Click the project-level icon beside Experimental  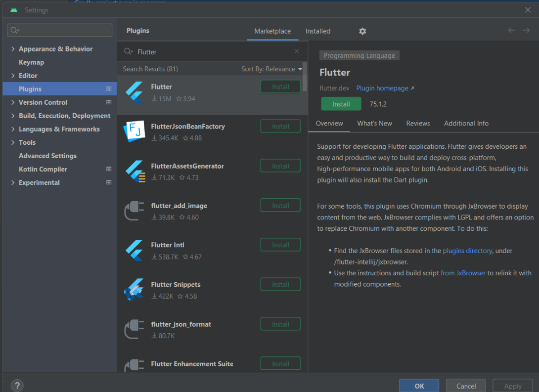[109, 182]
